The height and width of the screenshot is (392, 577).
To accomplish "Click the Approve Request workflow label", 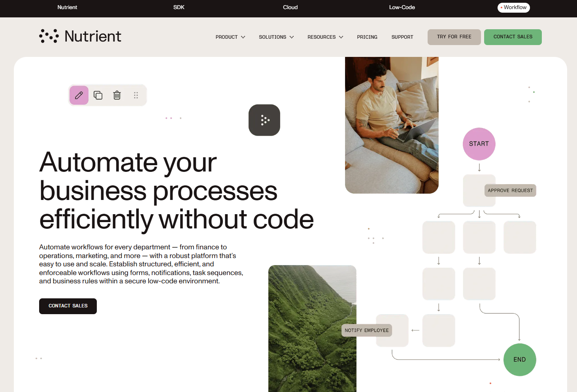I will (x=510, y=190).
